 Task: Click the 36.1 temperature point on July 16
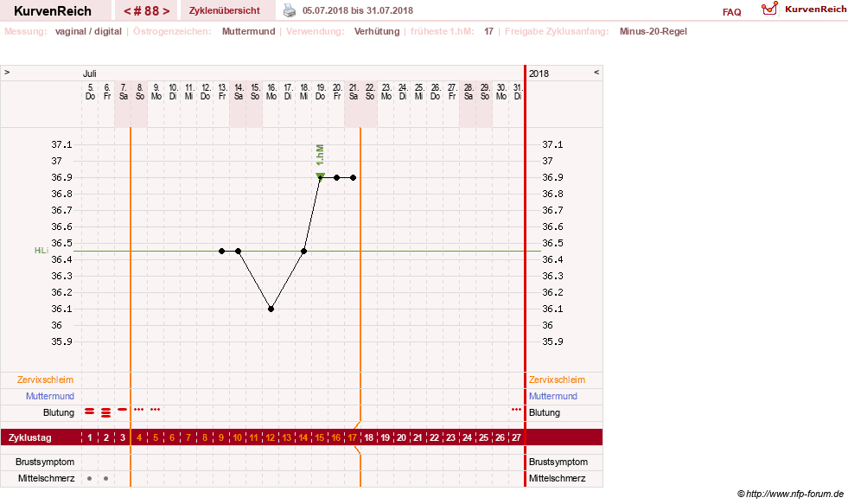[271, 309]
